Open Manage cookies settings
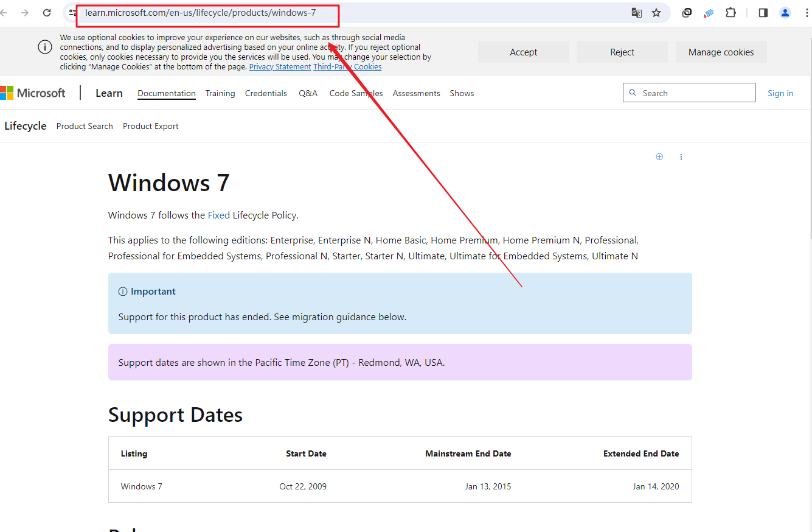 click(x=721, y=52)
